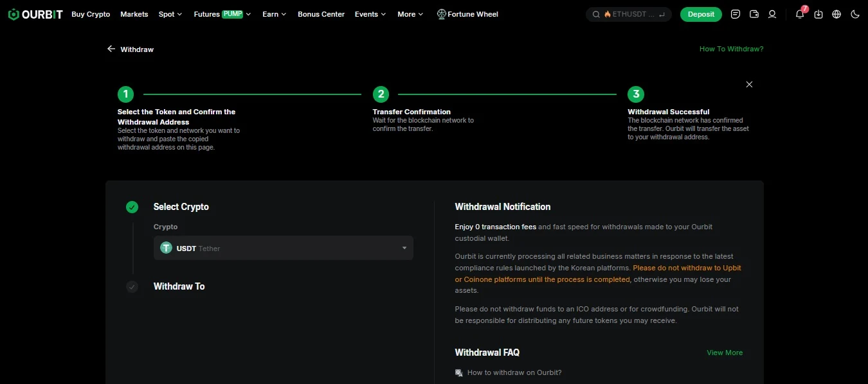
Task: Expand the More menu
Action: pyautogui.click(x=410, y=14)
